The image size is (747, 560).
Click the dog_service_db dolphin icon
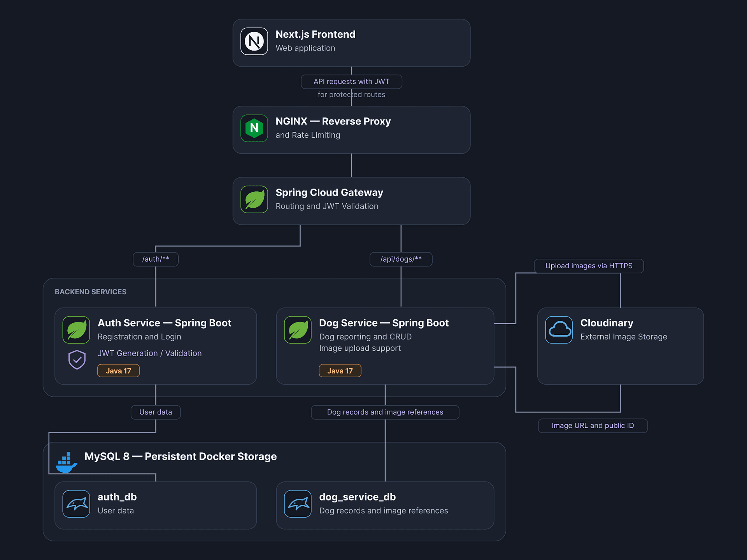298,504
